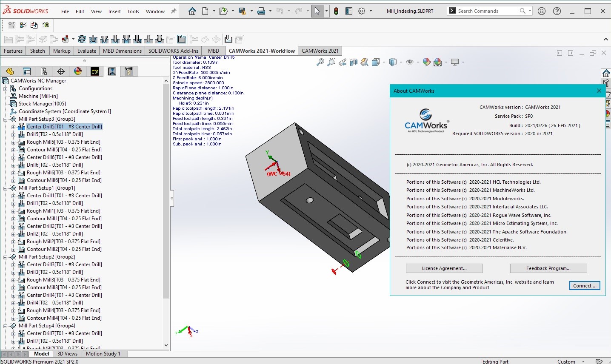Collapse the CommandManager ribbon chevron
The height and width of the screenshot is (364, 611).
pyautogui.click(x=605, y=40)
